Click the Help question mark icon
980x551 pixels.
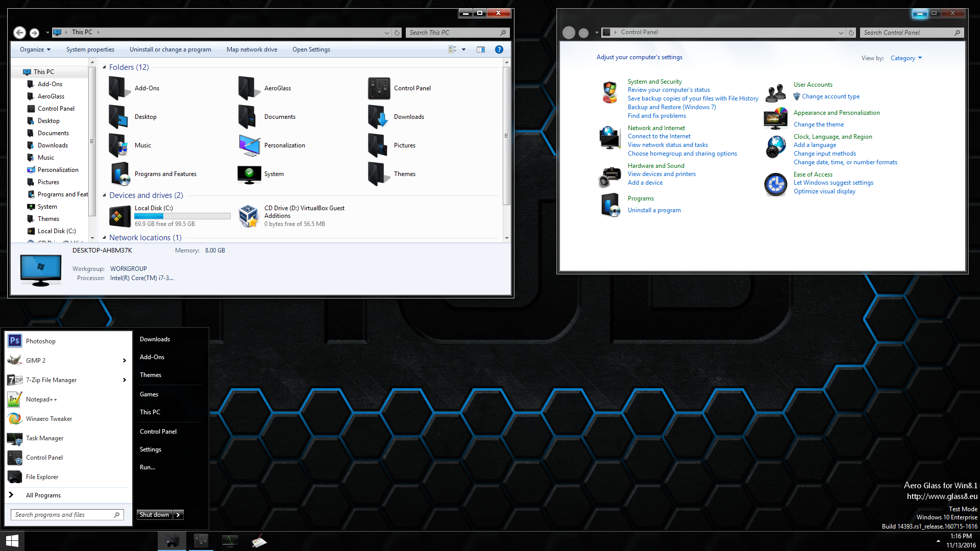point(499,49)
